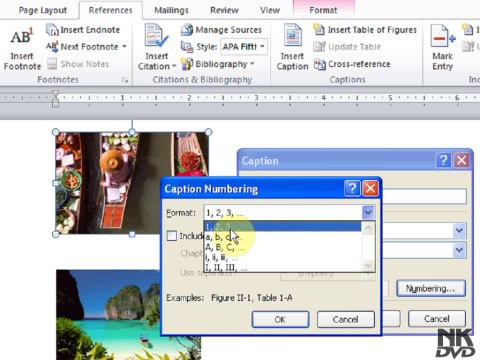This screenshot has height=360, width=480.
Task: Select the floating market boats picture
Action: pyautogui.click(x=132, y=183)
